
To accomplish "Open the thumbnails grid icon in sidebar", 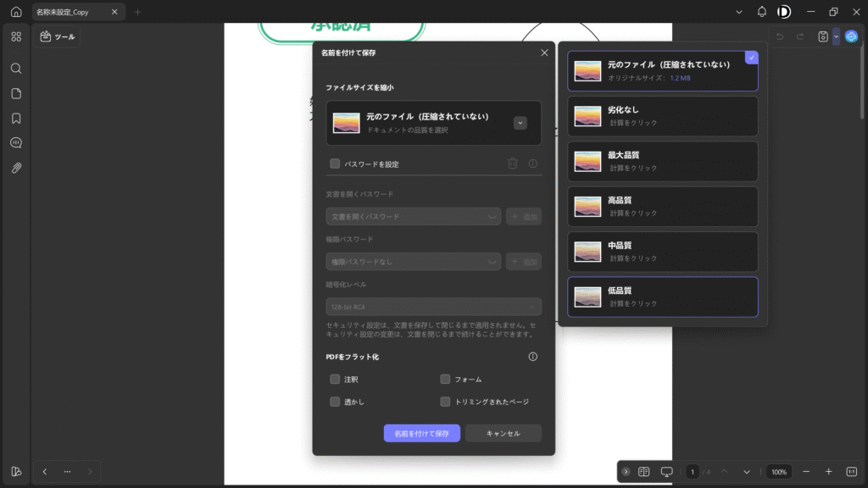I will (16, 36).
